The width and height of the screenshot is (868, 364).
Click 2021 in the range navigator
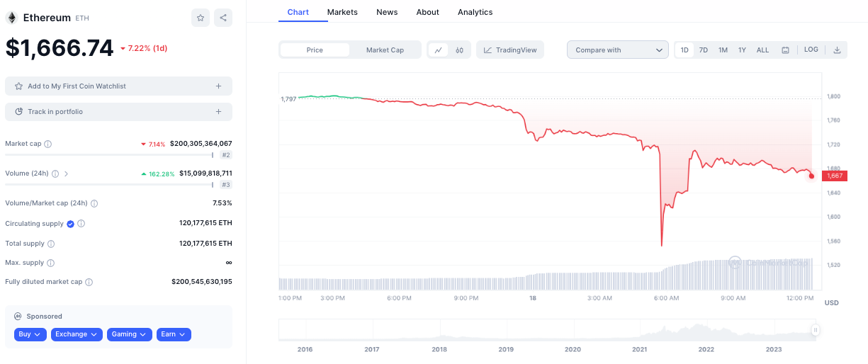coord(640,350)
